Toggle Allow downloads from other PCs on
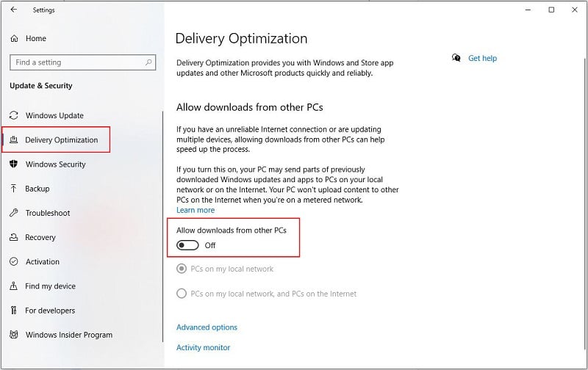Screen dimensions: 588x370 pos(187,245)
